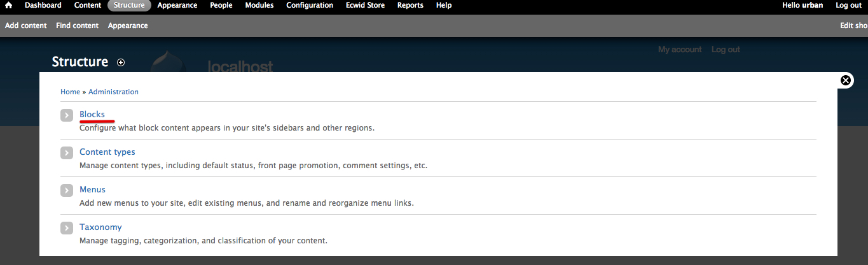Open the Configuration menu item
Screen dimensions: 868x265
coord(310,5)
